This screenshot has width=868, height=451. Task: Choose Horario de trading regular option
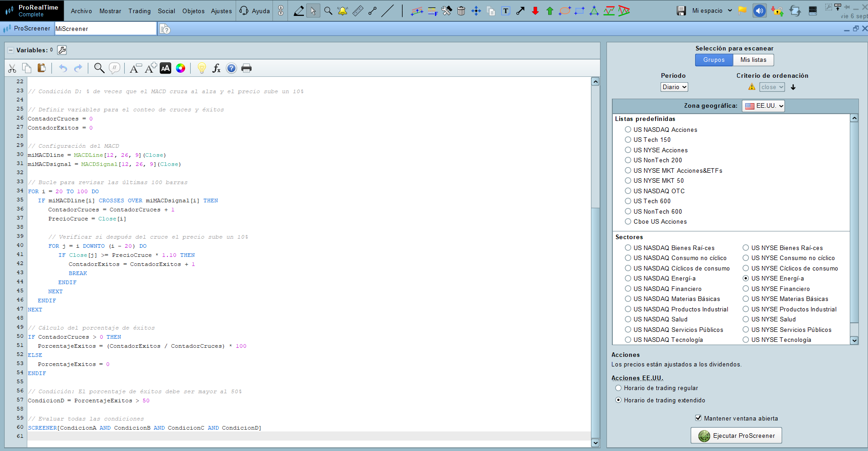pyautogui.click(x=618, y=388)
